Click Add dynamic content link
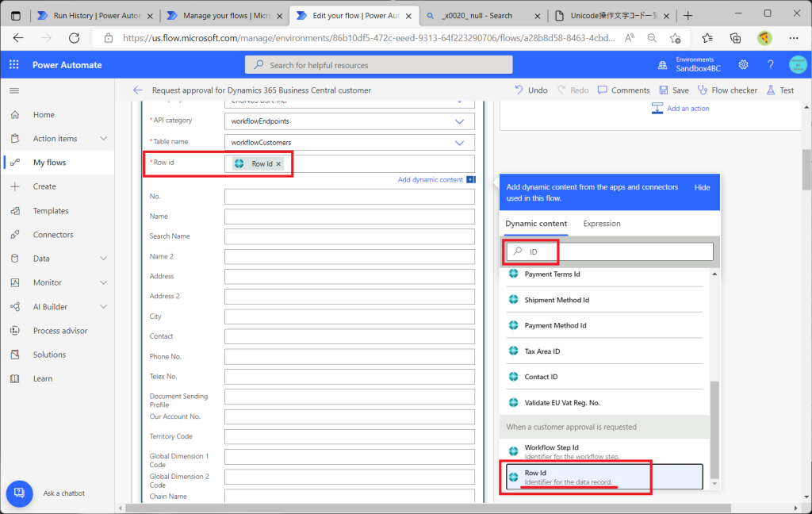Image resolution: width=812 pixels, height=514 pixels. 431,180
